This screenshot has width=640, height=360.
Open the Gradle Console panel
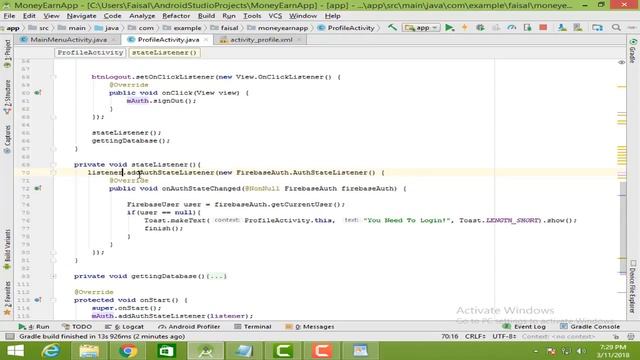590,327
